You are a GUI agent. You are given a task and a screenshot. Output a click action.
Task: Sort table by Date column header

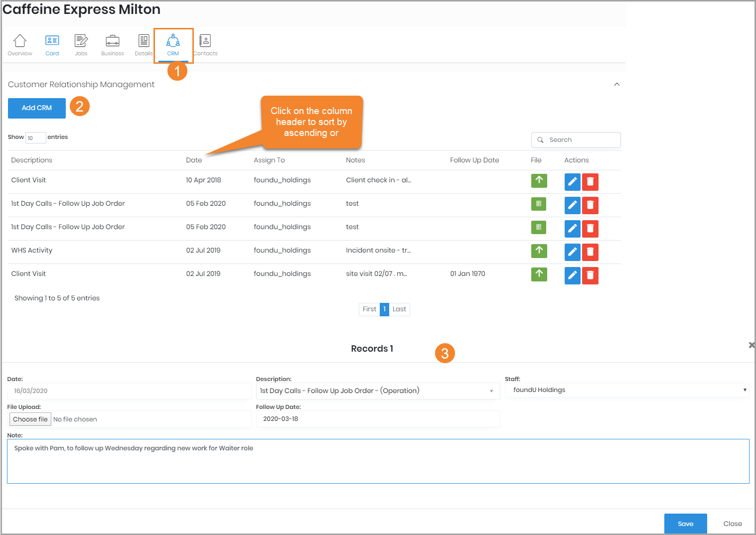pos(194,160)
